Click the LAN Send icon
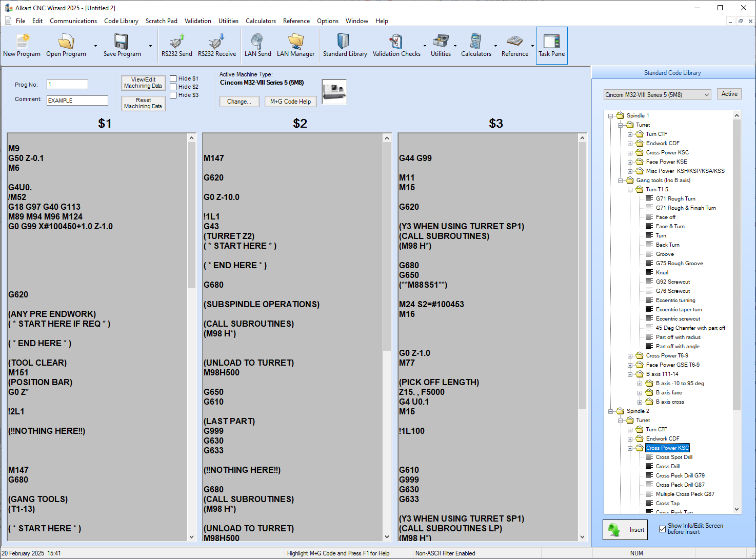 point(257,41)
